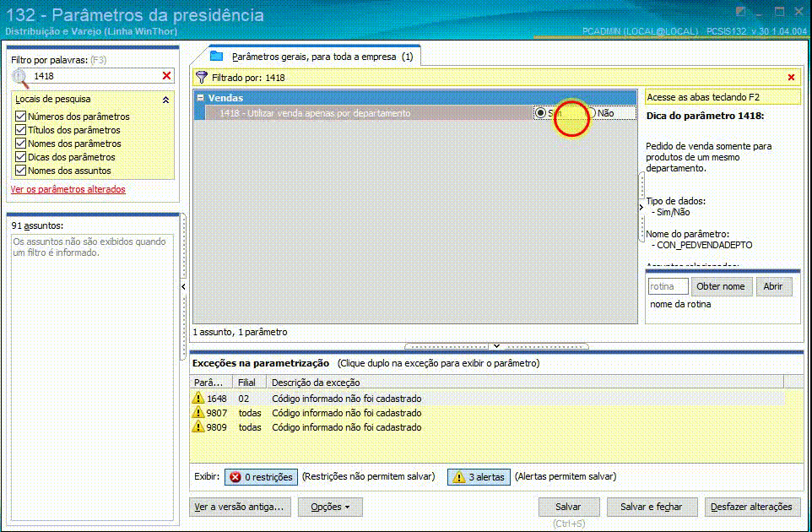Image resolution: width=812 pixels, height=532 pixels.
Task: Click 'CON_PEDVENDADEPTO' parameter name text
Action: pyautogui.click(x=704, y=245)
